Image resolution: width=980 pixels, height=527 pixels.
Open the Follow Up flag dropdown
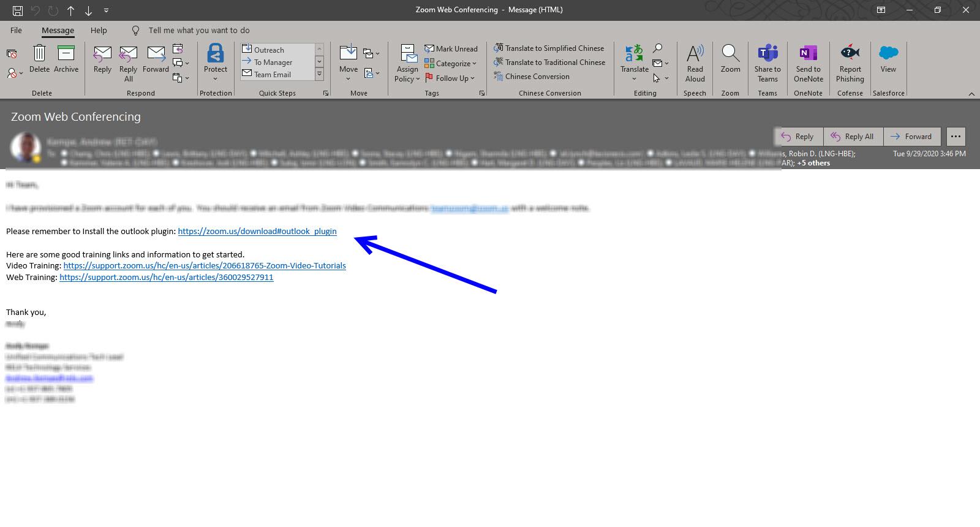(450, 78)
